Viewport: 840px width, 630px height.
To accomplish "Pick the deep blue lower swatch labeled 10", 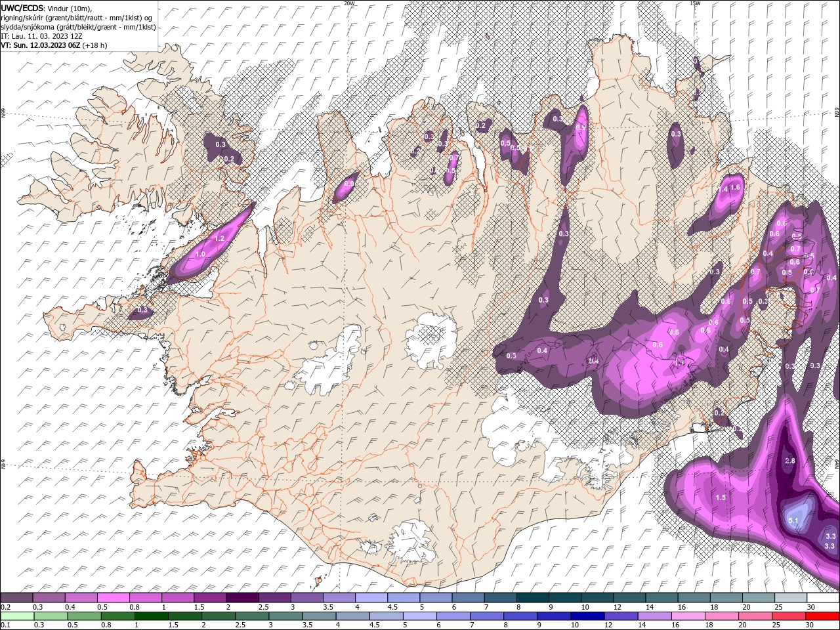I will point(587,616).
